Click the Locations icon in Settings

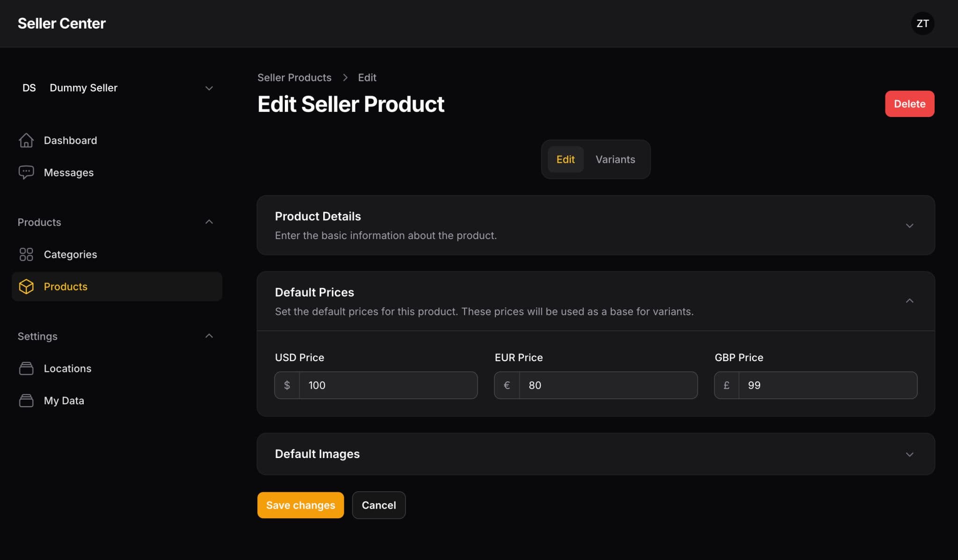[x=27, y=368]
